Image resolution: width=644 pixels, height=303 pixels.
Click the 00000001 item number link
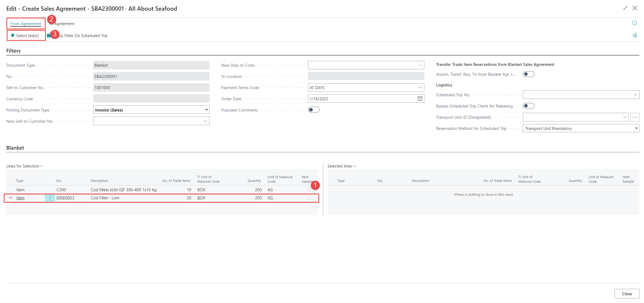click(65, 198)
